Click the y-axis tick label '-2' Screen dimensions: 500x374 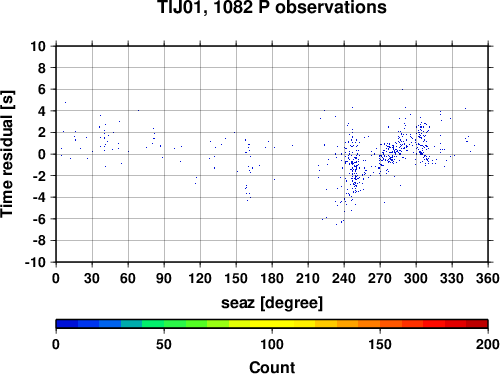coord(39,176)
